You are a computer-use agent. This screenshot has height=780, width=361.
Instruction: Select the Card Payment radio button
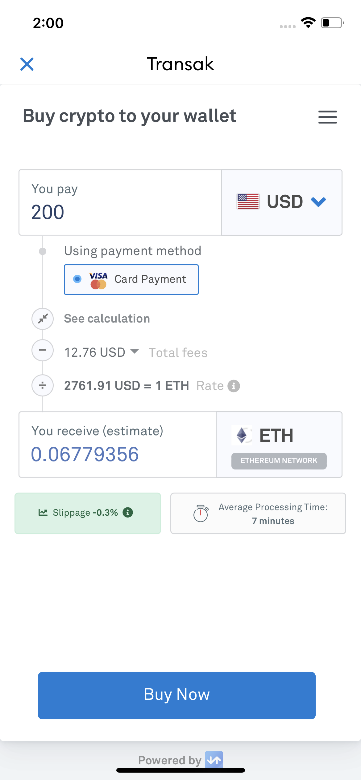point(77,279)
